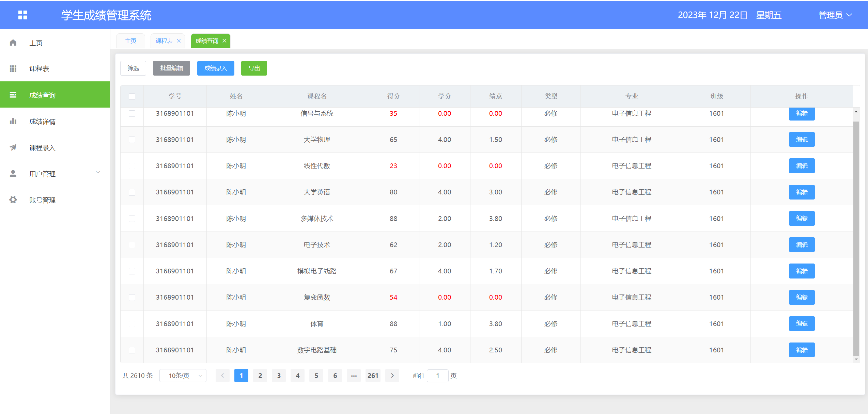
Task: Click the grid menu icon in header
Action: point(22,15)
